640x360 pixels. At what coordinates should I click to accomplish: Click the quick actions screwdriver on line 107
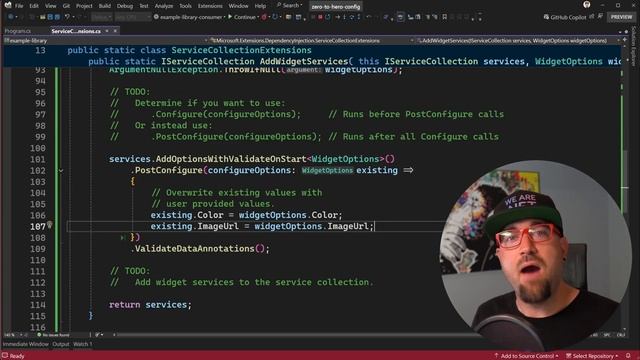pos(50,224)
